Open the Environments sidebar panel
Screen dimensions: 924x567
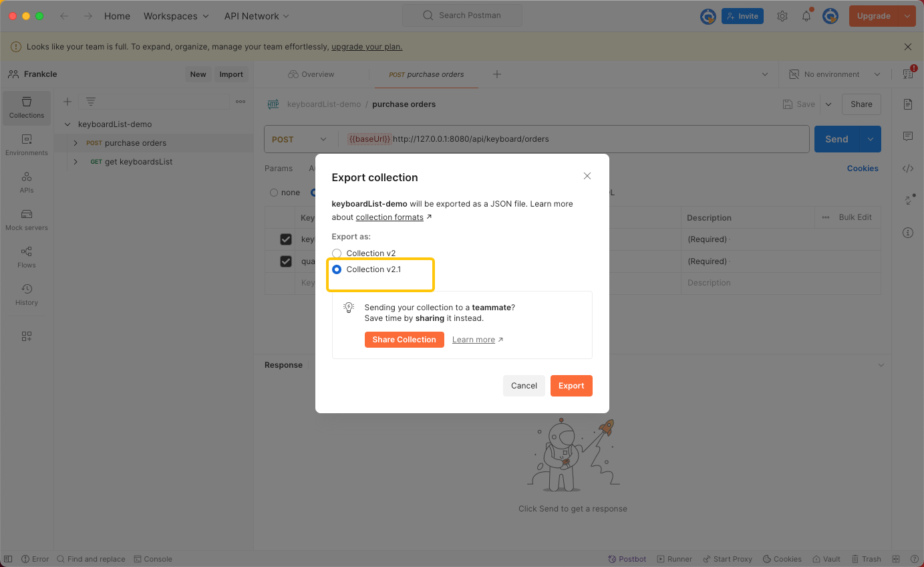point(27,145)
